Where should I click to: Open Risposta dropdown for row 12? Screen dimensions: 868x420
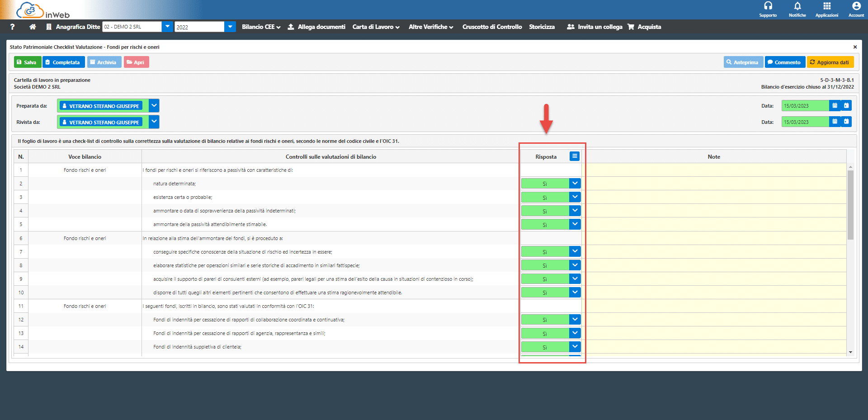click(575, 319)
